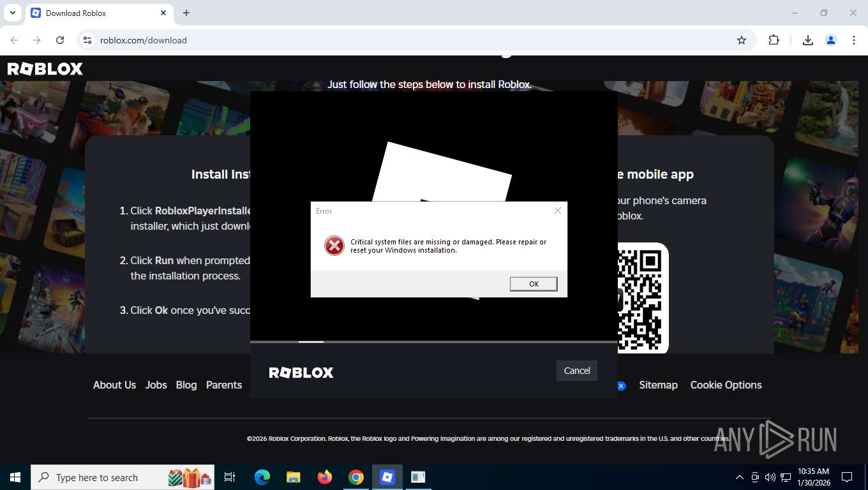The height and width of the screenshot is (490, 868).
Task: Click the mobile app QR code
Action: (643, 299)
